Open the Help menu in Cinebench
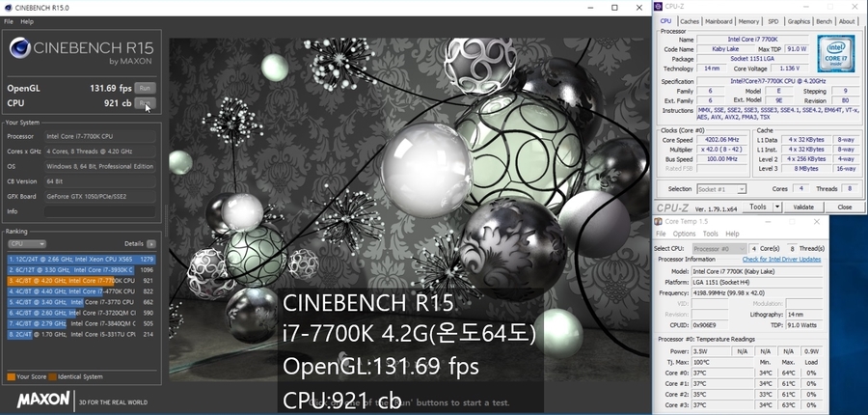Screen dimensions: 868x415 27,21
